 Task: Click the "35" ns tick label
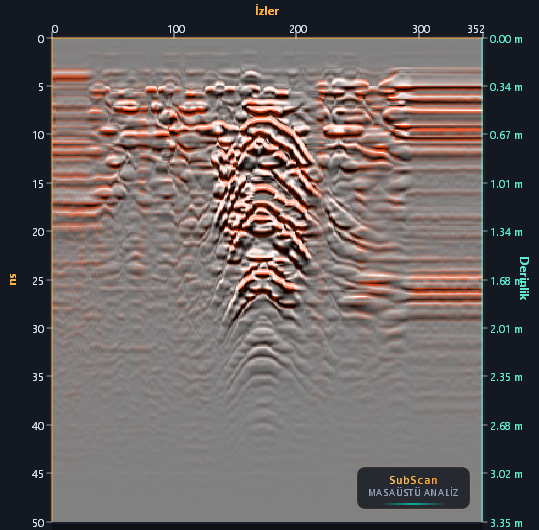(38, 377)
